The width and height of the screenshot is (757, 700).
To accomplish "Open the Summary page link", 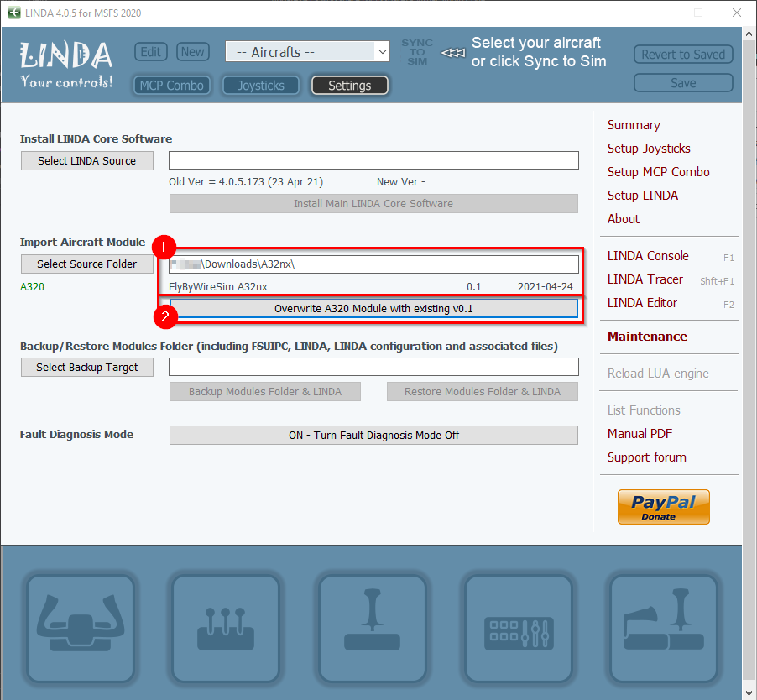I will (x=634, y=125).
